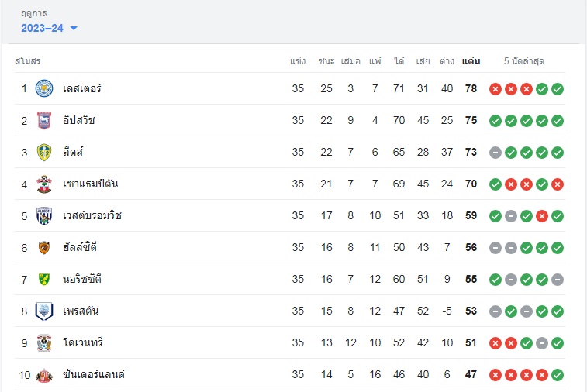Click the Coventry club crest icon
Image resolution: width=587 pixels, height=392 pixels.
[x=44, y=343]
